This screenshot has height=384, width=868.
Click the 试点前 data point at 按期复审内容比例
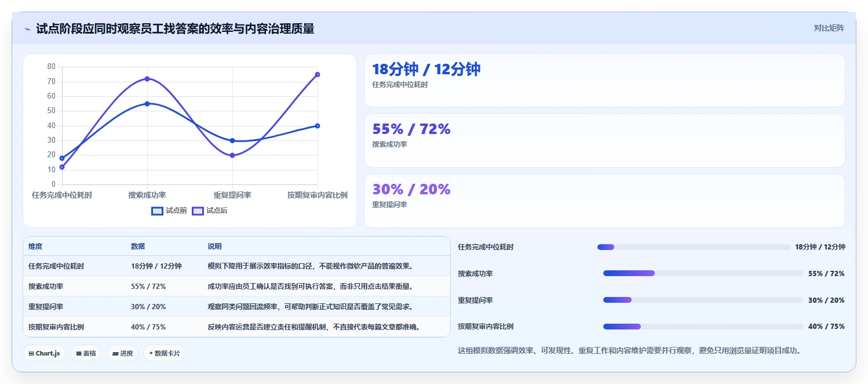click(x=318, y=126)
